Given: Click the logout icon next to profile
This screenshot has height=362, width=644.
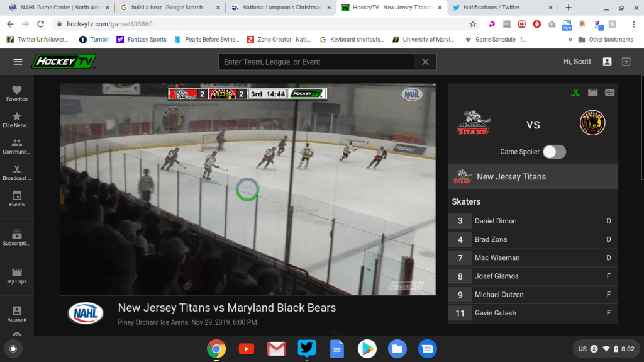Looking at the screenshot, I should point(626,62).
